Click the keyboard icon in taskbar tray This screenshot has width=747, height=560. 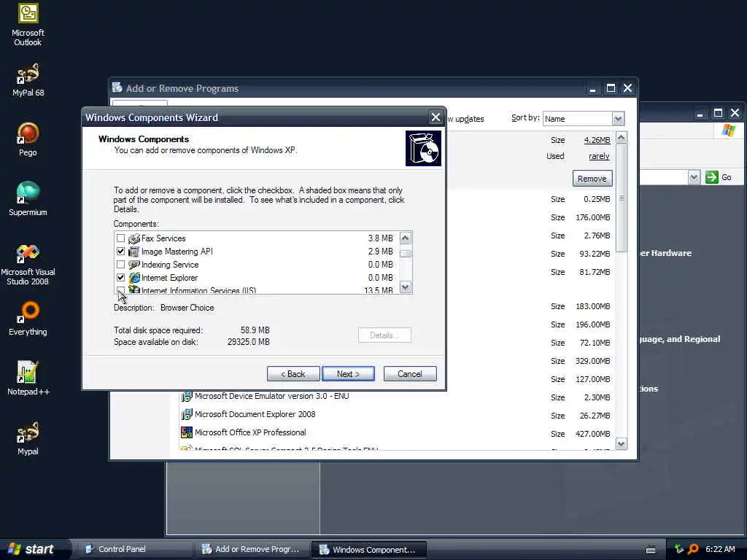[651, 550]
